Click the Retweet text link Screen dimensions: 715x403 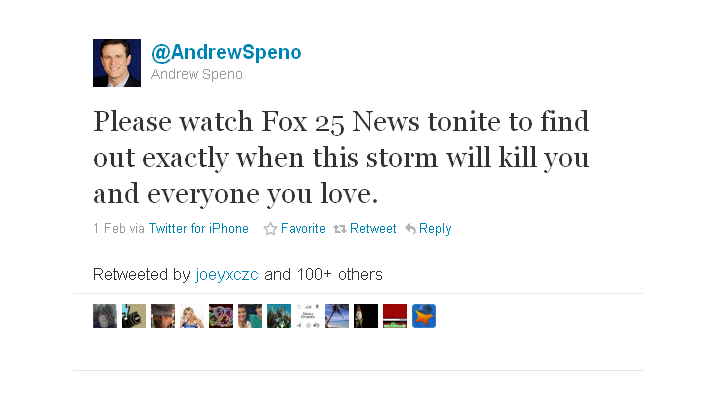pyautogui.click(x=373, y=228)
